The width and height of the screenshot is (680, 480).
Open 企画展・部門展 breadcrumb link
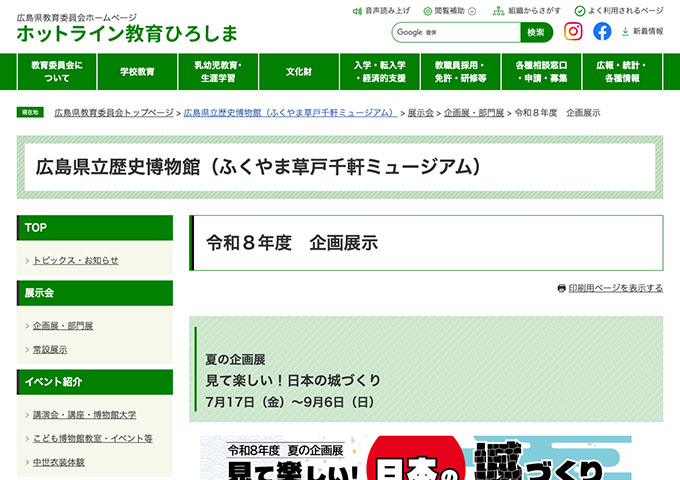(474, 113)
